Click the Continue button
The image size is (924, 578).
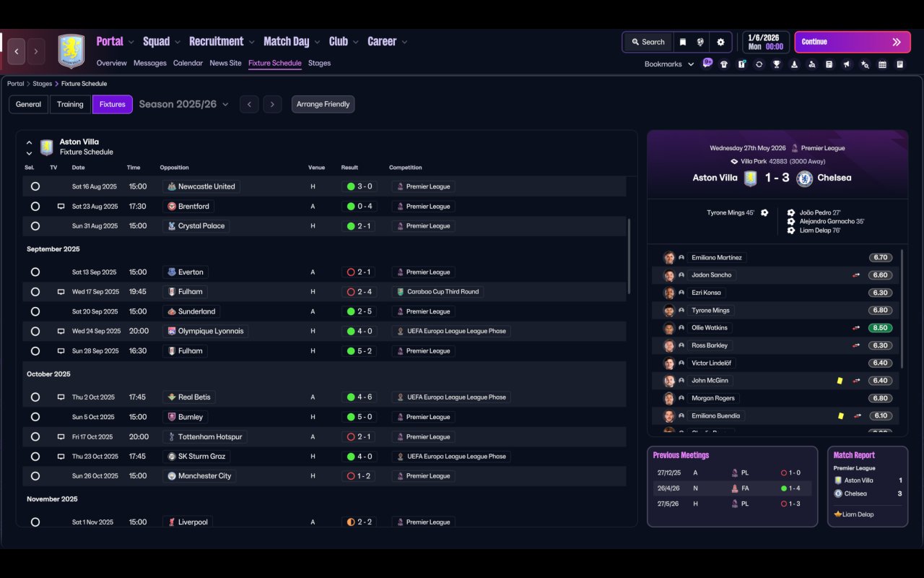tap(853, 42)
